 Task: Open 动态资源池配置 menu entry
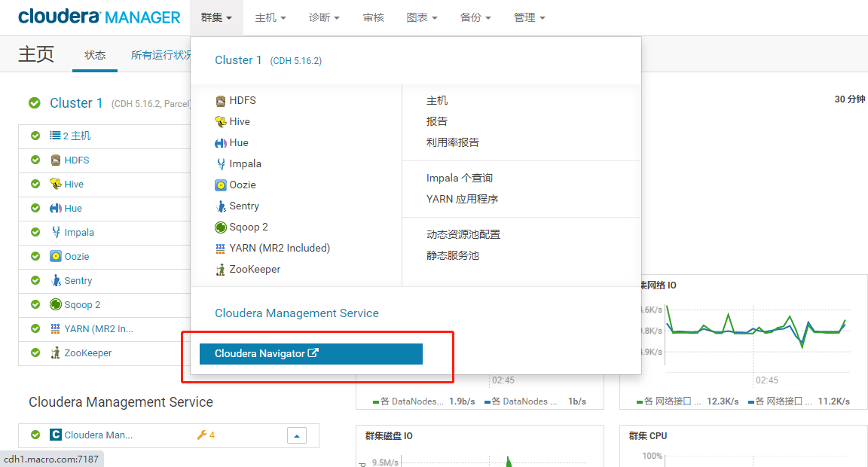463,234
